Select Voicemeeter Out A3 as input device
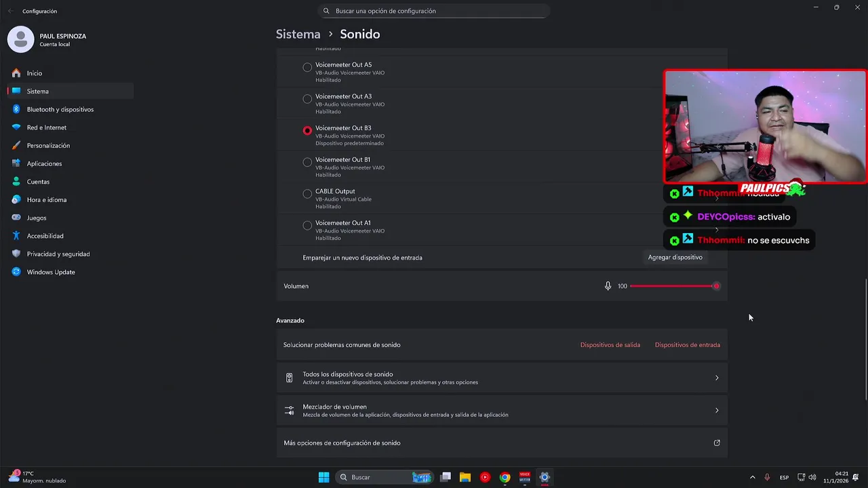The width and height of the screenshot is (868, 488). pyautogui.click(x=307, y=99)
